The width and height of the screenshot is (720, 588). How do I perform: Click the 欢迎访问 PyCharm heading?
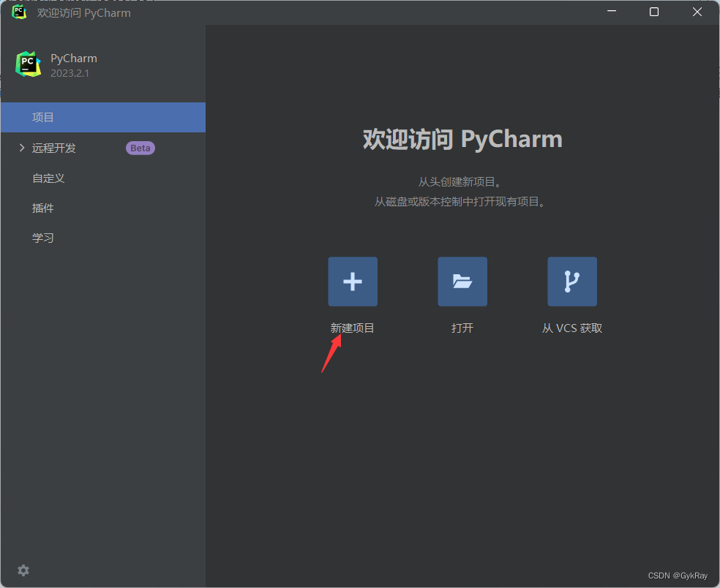pyautogui.click(x=462, y=139)
